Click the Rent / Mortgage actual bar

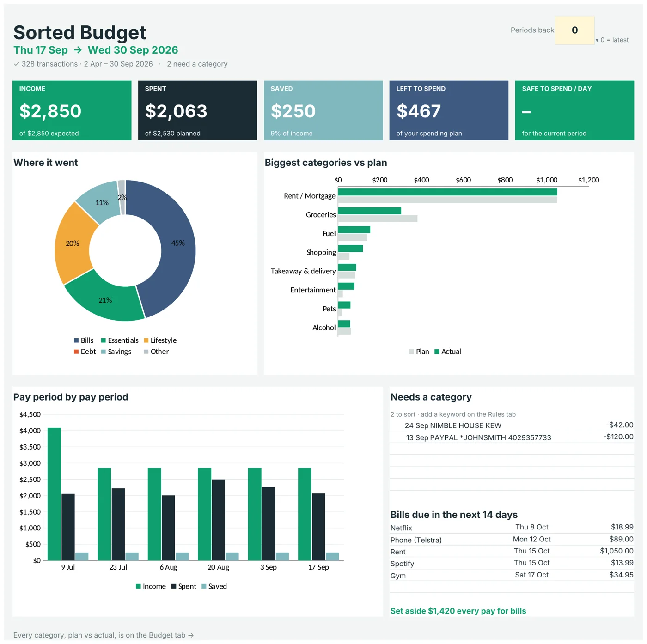(447, 192)
